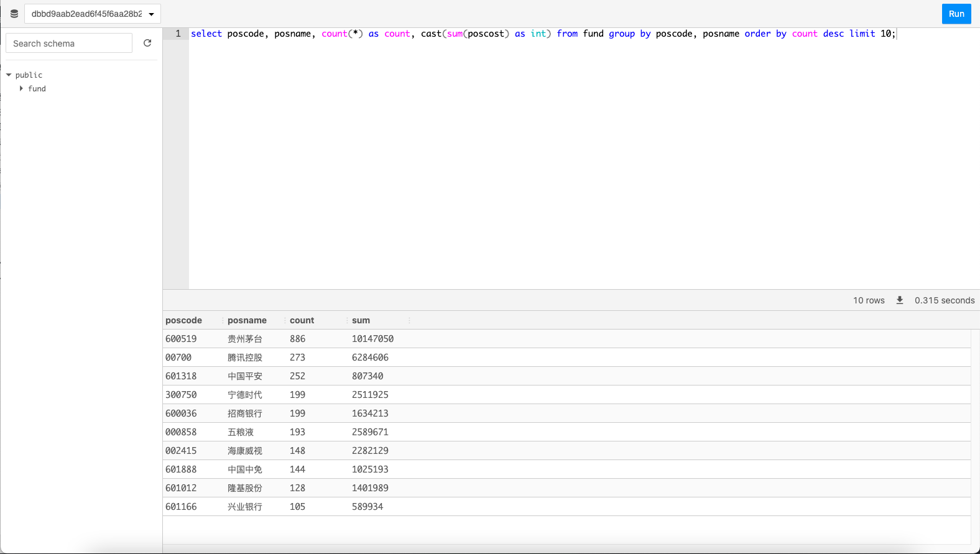This screenshot has width=980, height=554.
Task: Click sum value 1025193
Action: (371, 469)
